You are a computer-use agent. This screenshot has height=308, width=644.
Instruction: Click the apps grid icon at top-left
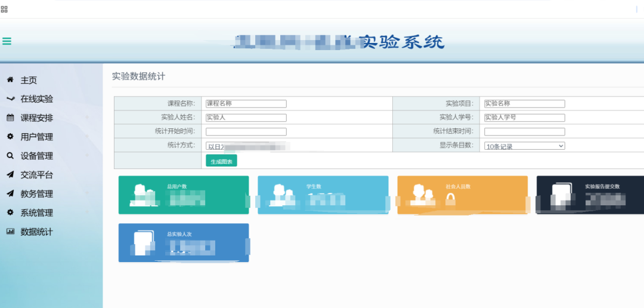pyautogui.click(x=4, y=9)
